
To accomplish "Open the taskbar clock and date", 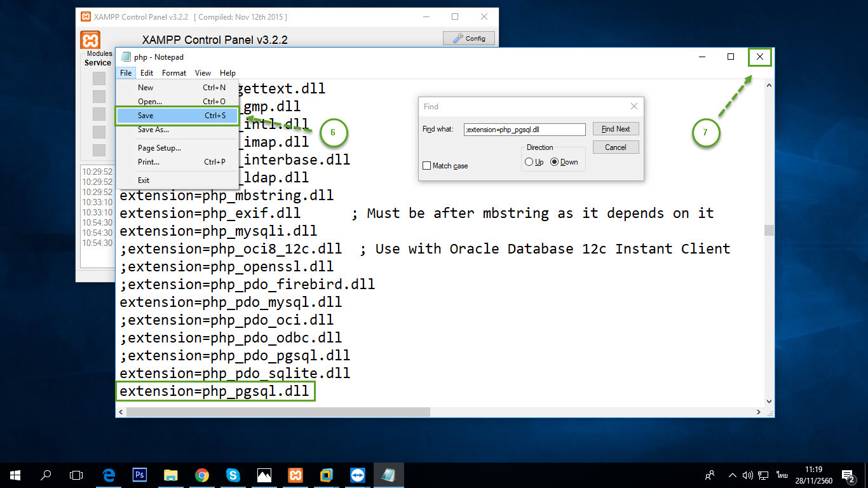I will (813, 475).
